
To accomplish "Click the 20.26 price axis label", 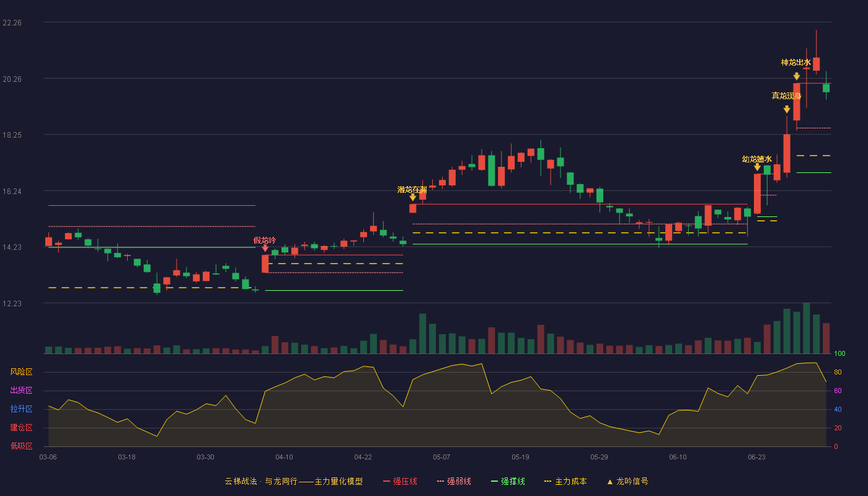I will tap(12, 79).
